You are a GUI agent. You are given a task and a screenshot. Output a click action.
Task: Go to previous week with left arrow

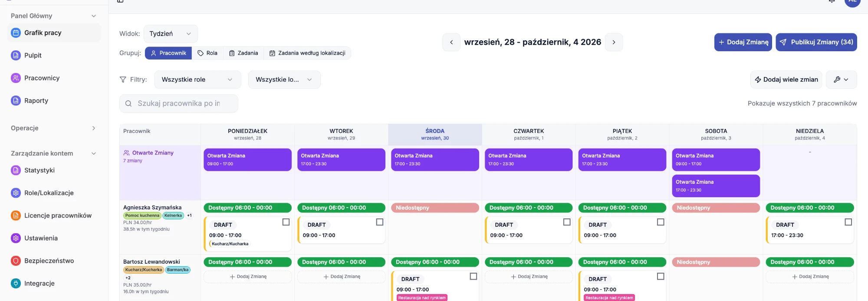coord(451,42)
